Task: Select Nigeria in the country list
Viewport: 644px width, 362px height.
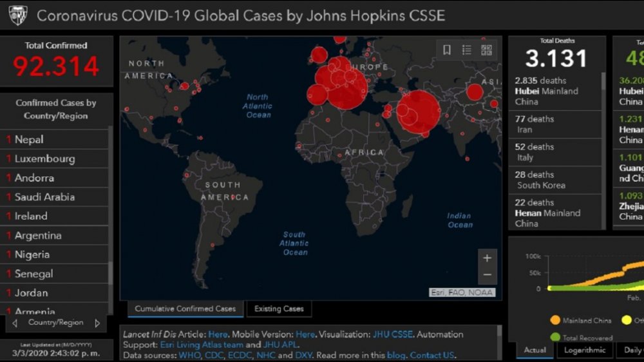Action: [54, 255]
